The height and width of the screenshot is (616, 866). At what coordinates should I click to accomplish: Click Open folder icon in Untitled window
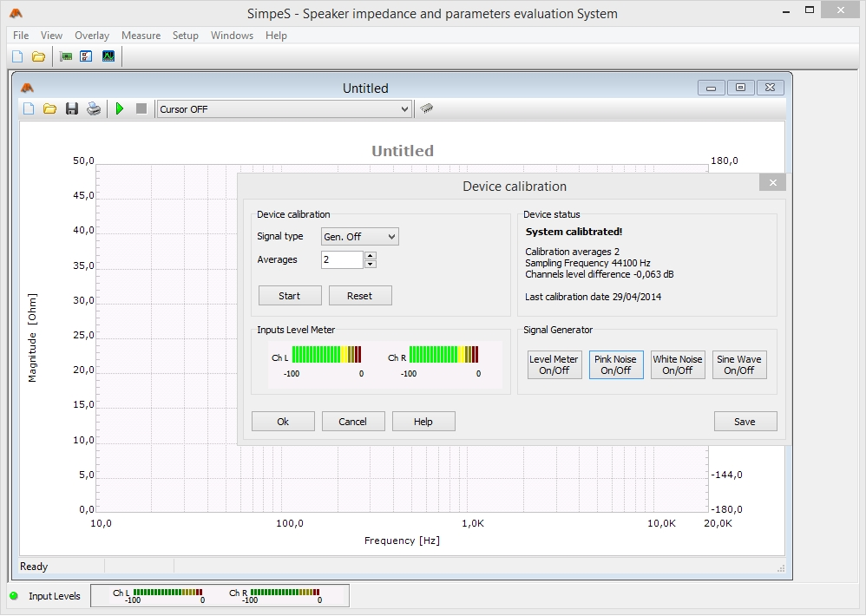[49, 108]
